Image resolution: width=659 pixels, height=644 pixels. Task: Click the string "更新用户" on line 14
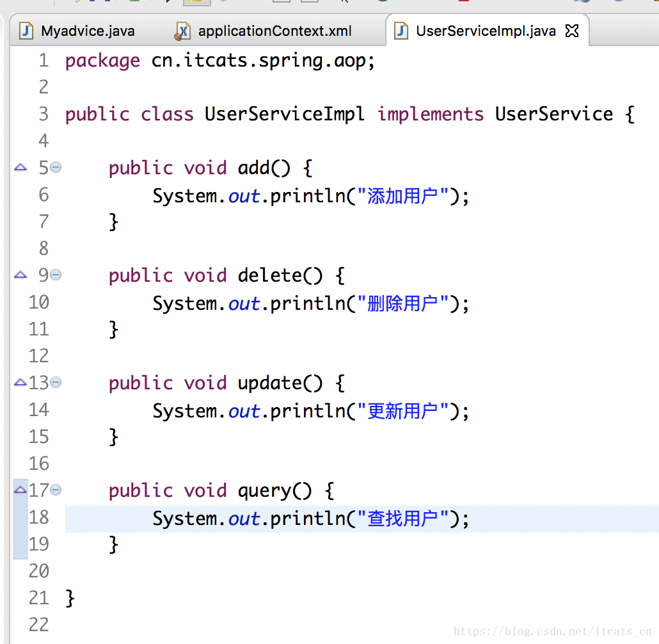(402, 411)
